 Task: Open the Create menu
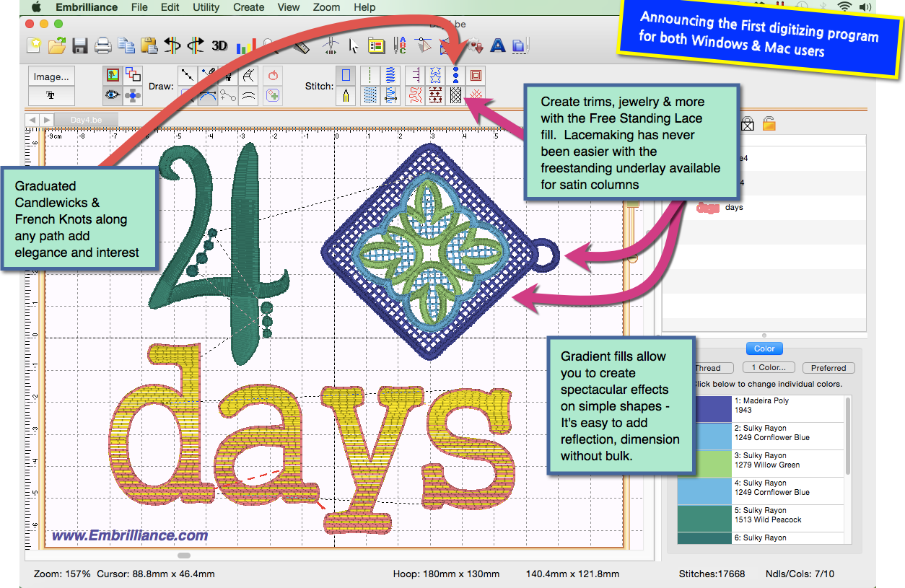248,8
